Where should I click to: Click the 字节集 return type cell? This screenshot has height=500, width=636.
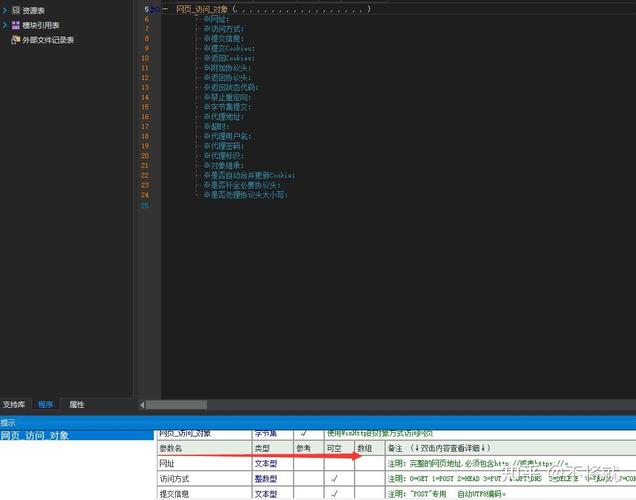coord(273,434)
